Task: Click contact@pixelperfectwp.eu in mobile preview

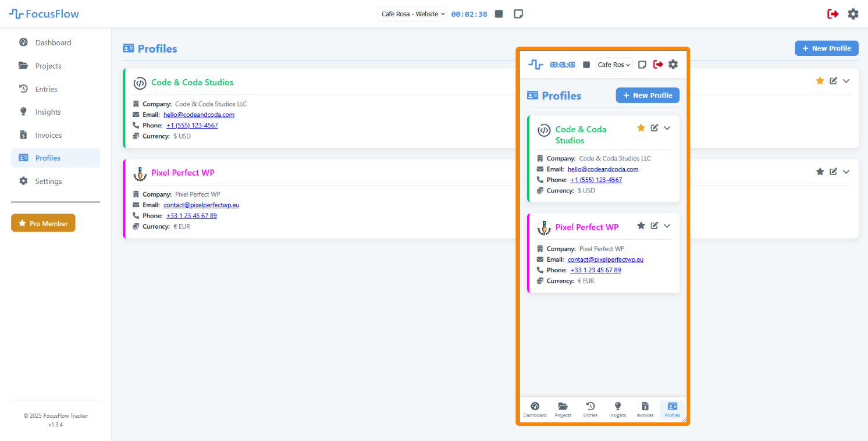Action: click(x=606, y=259)
